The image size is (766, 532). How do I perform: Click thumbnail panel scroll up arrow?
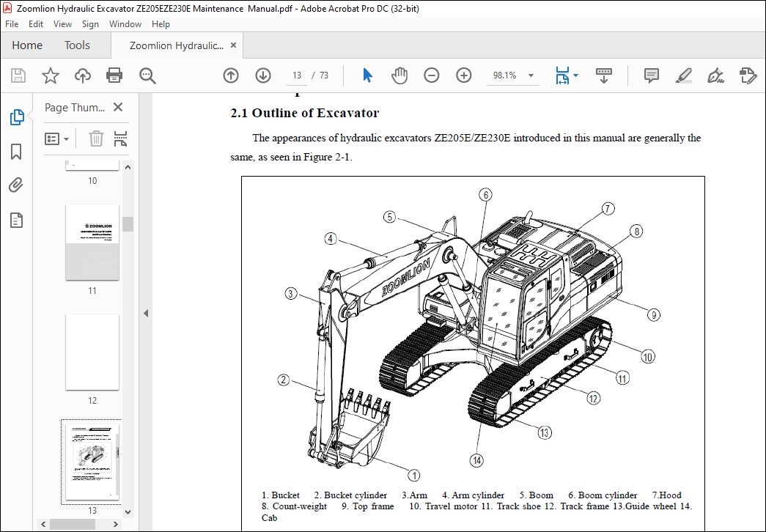coord(128,167)
